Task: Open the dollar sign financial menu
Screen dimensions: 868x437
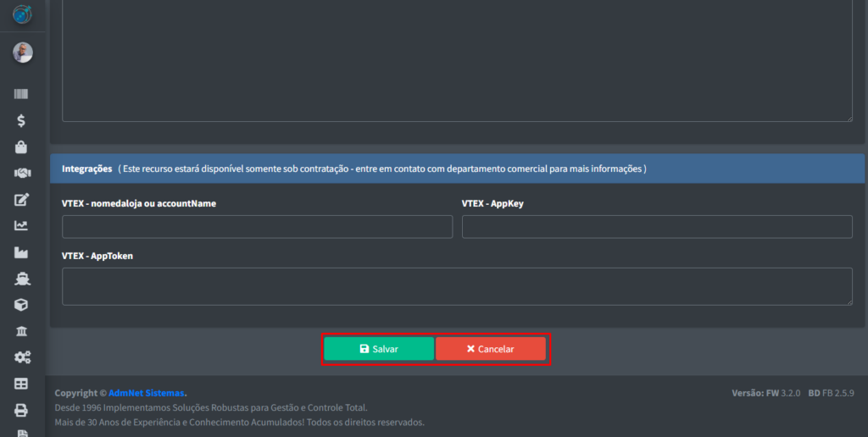Action: [x=22, y=121]
